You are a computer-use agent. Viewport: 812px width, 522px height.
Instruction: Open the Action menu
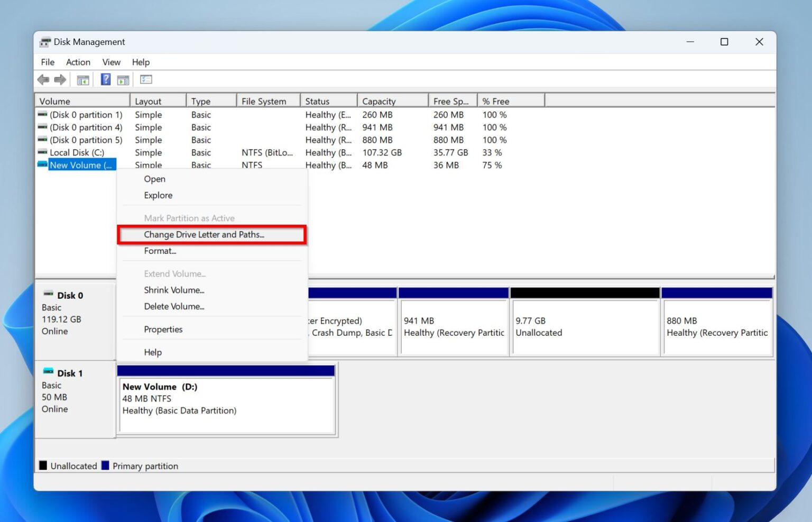tap(78, 62)
